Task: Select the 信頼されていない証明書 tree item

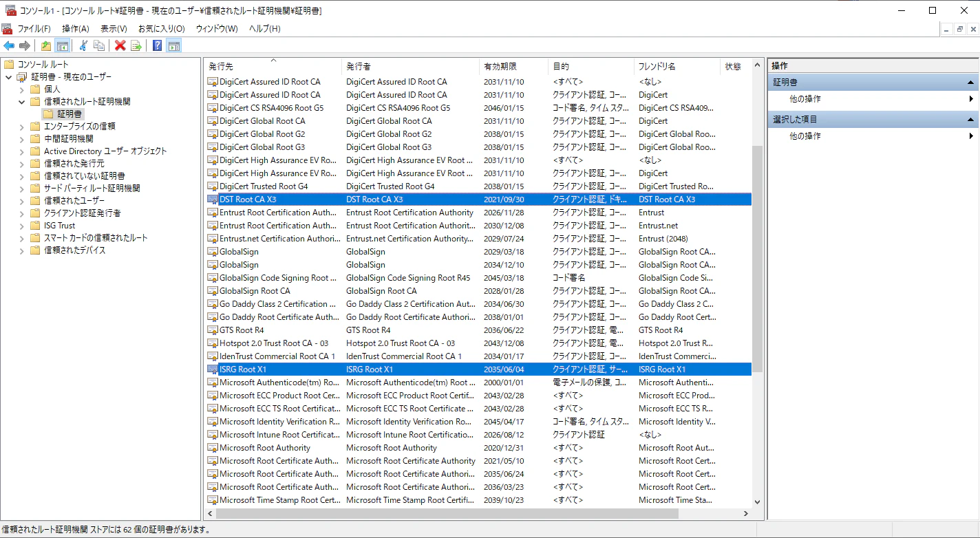Action: coord(85,175)
